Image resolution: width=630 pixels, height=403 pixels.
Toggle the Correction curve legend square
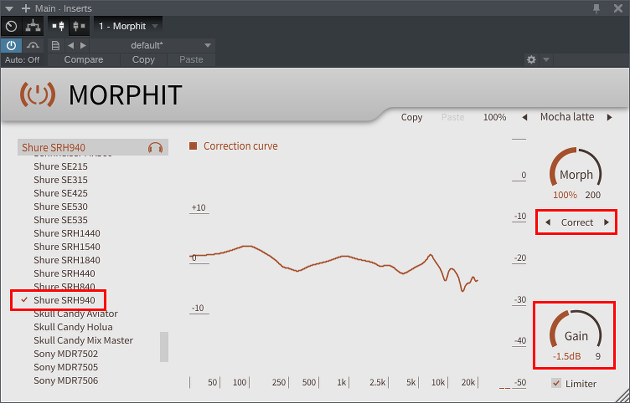click(x=193, y=146)
